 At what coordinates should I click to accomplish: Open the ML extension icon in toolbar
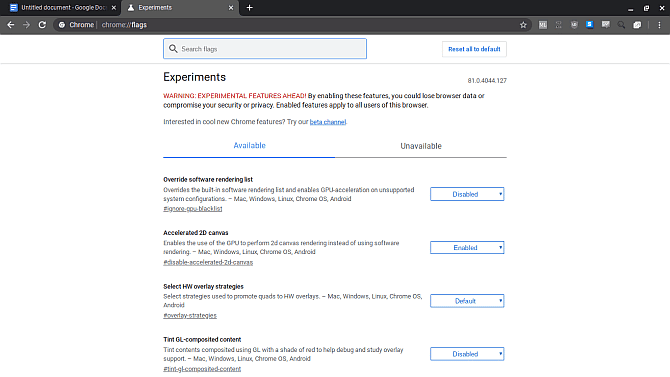[x=543, y=25]
